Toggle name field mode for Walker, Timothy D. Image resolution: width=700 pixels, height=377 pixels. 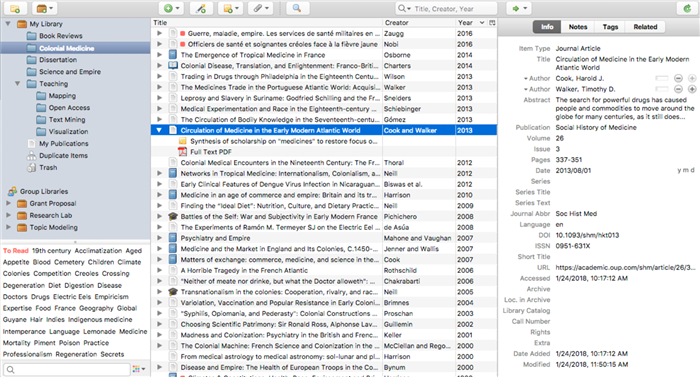[662, 89]
